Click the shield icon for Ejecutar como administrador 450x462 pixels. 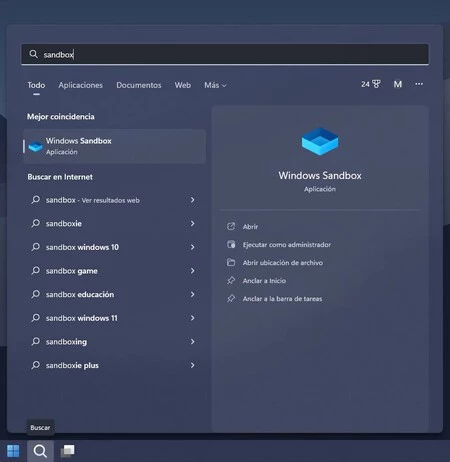click(231, 245)
